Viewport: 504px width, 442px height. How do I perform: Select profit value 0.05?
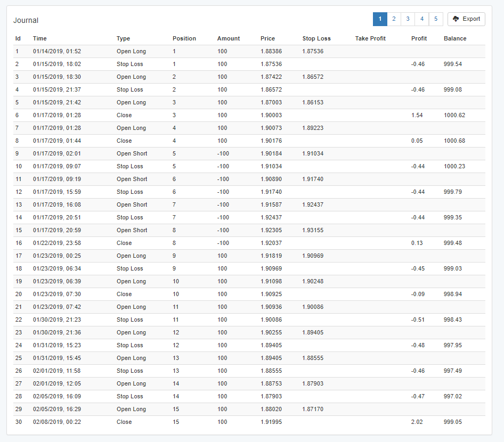pos(417,141)
